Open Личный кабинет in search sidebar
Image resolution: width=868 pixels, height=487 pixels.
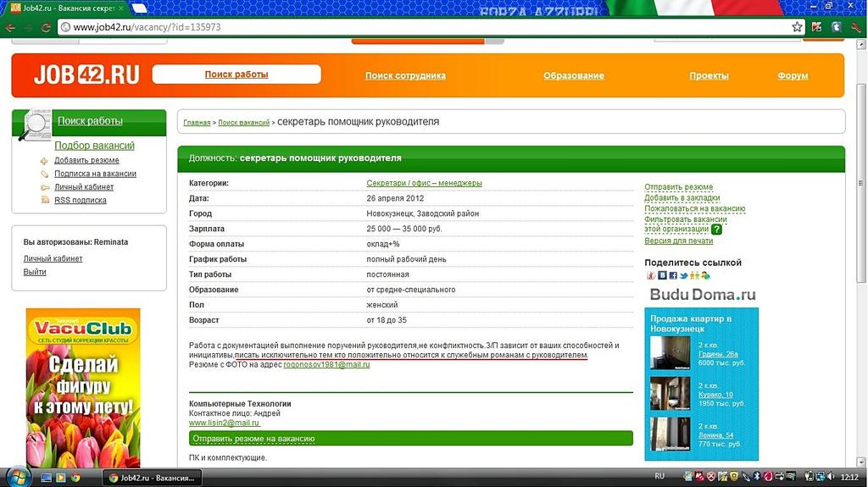pos(84,187)
